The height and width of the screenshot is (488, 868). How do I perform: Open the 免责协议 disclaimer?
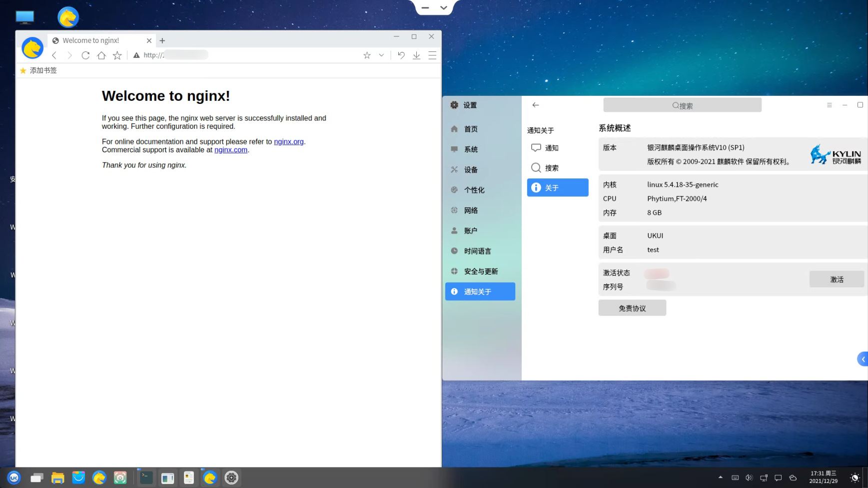tap(633, 308)
